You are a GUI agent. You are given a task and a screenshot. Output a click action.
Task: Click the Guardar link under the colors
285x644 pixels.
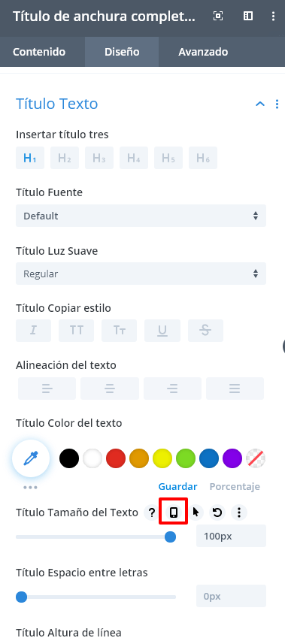[178, 486]
